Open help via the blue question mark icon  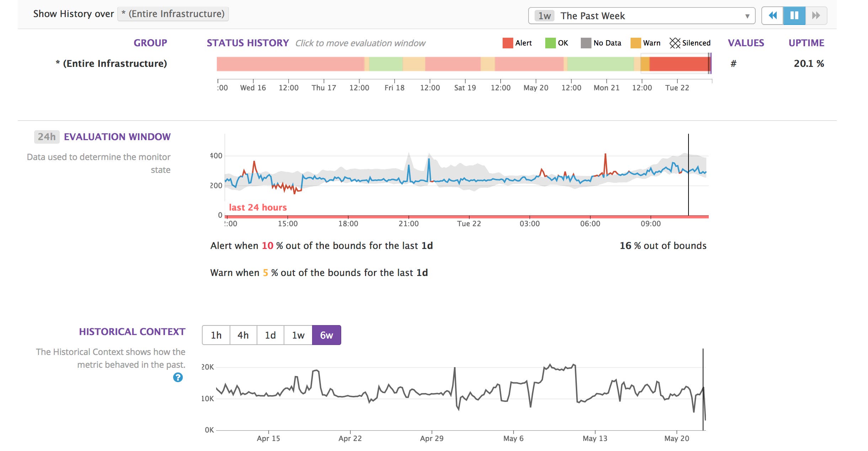coord(178,378)
